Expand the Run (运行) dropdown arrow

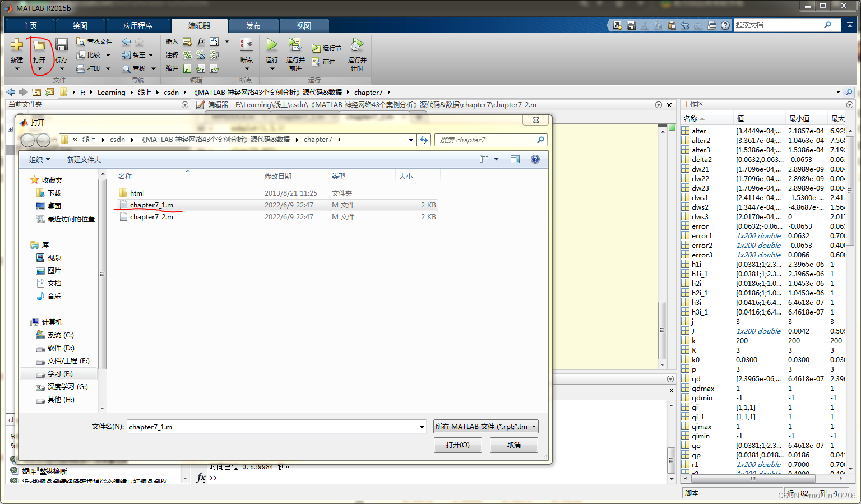click(x=272, y=69)
